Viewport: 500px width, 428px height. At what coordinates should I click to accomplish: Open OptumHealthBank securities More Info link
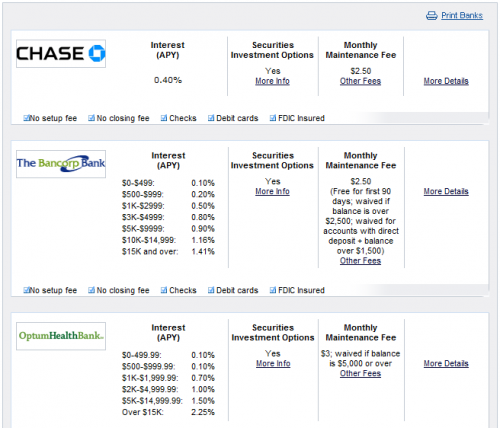(x=273, y=363)
